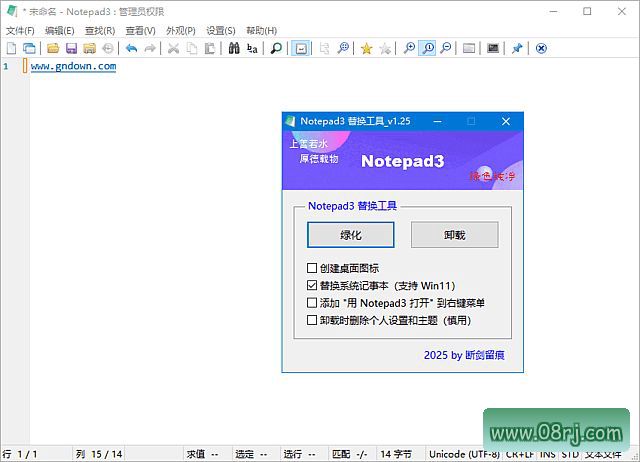Click the light window toolbar icon
Viewport: 640px width, 462px height.
469,49
